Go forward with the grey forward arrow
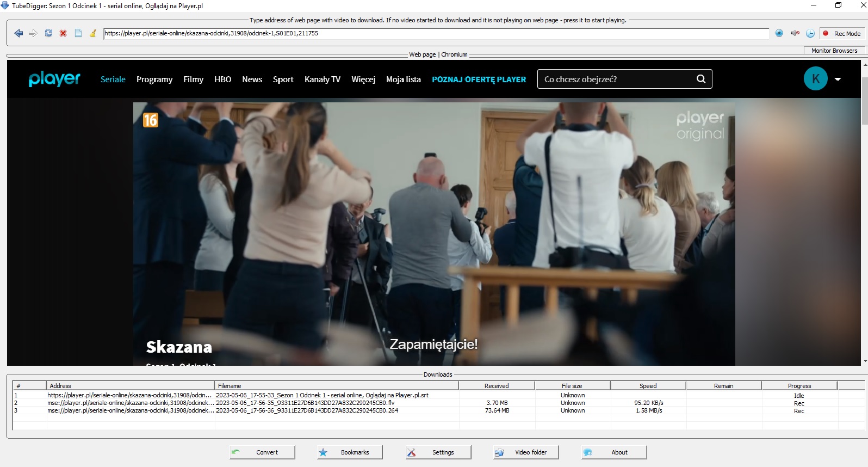The image size is (868, 467). tap(33, 33)
